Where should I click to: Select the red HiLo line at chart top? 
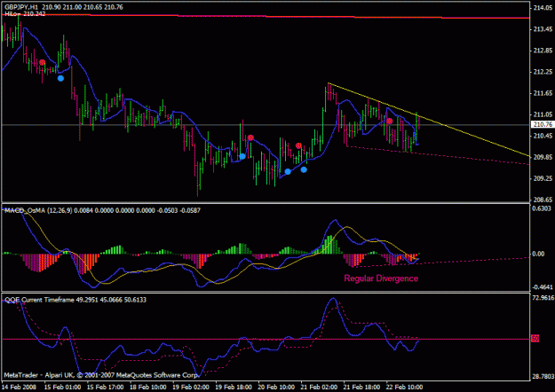pyautogui.click(x=266, y=16)
